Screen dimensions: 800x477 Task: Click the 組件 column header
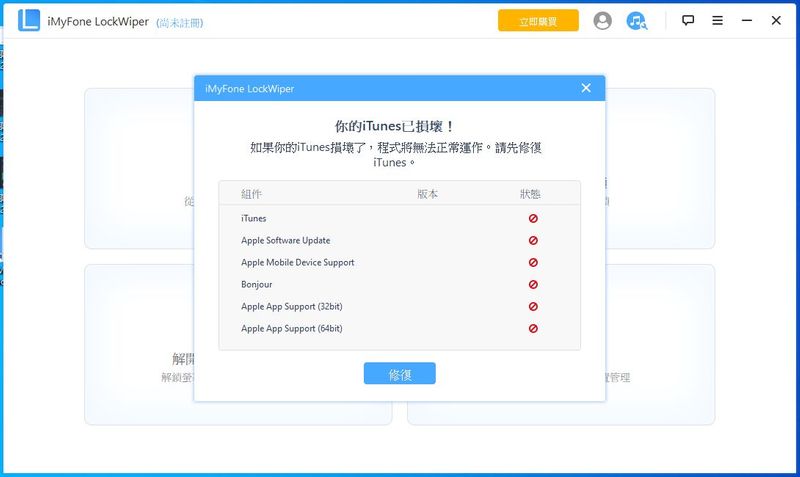pos(251,194)
